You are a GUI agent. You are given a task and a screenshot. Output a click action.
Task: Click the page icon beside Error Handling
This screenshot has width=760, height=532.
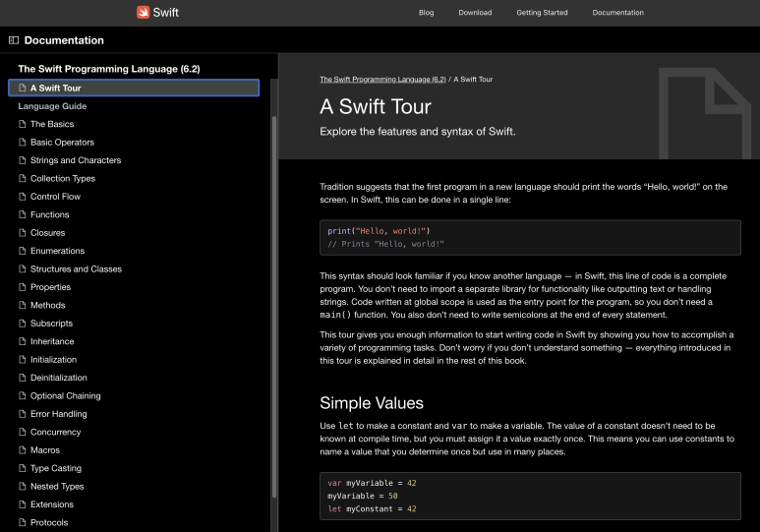pos(22,414)
